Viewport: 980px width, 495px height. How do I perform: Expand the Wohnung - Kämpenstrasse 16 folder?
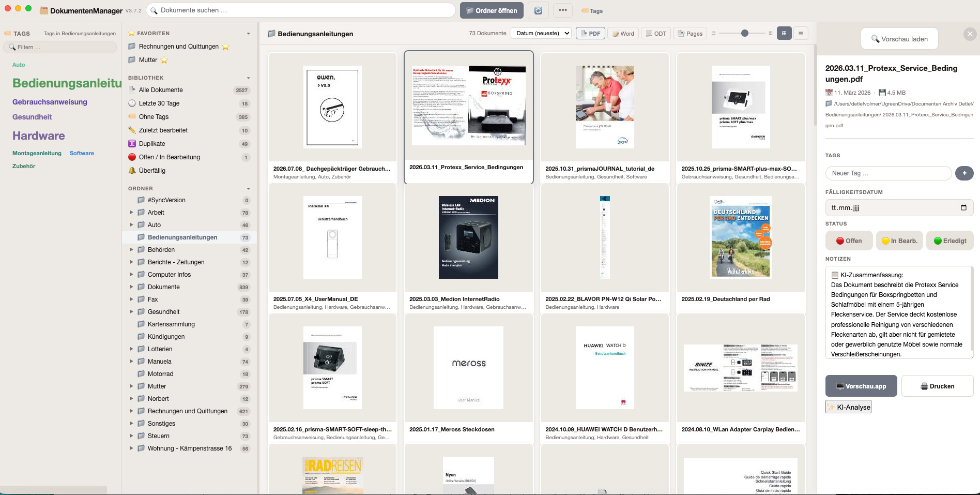click(x=131, y=448)
